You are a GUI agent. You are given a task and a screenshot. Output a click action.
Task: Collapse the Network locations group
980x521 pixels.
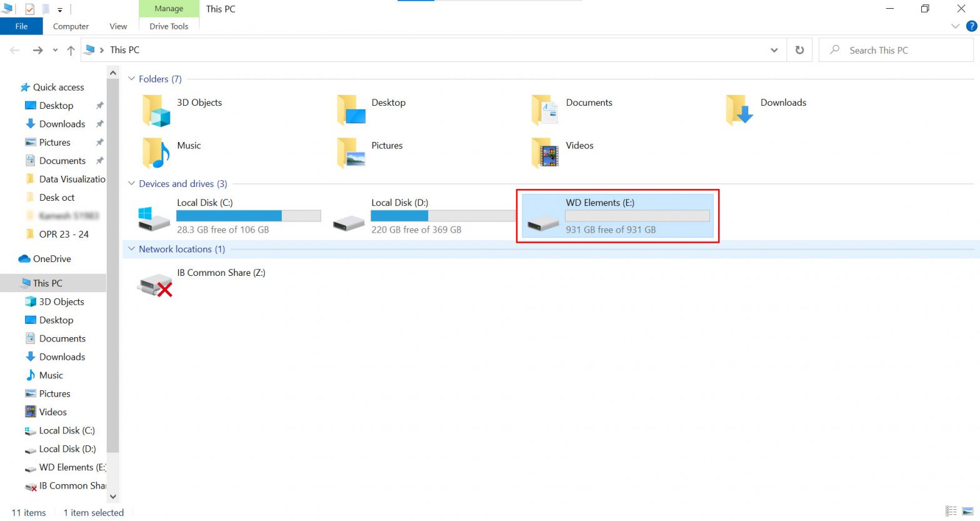click(x=131, y=249)
